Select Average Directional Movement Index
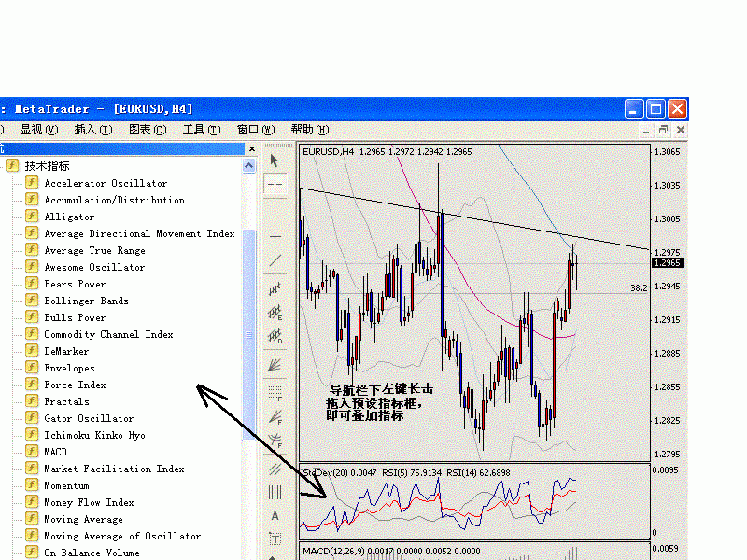 [139, 233]
